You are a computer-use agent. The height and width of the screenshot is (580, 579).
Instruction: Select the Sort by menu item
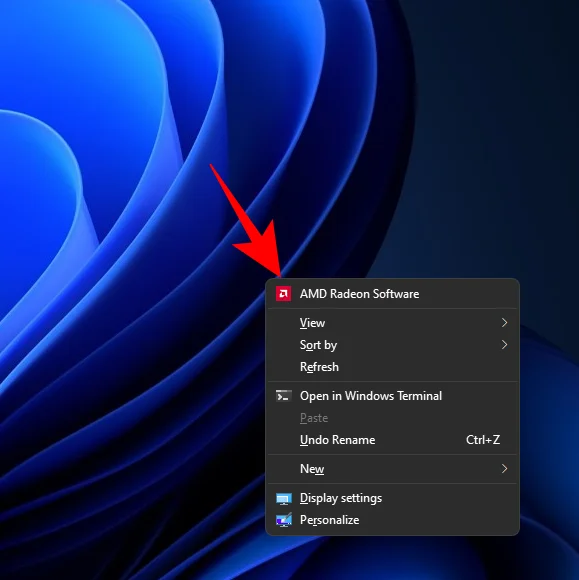393,345
